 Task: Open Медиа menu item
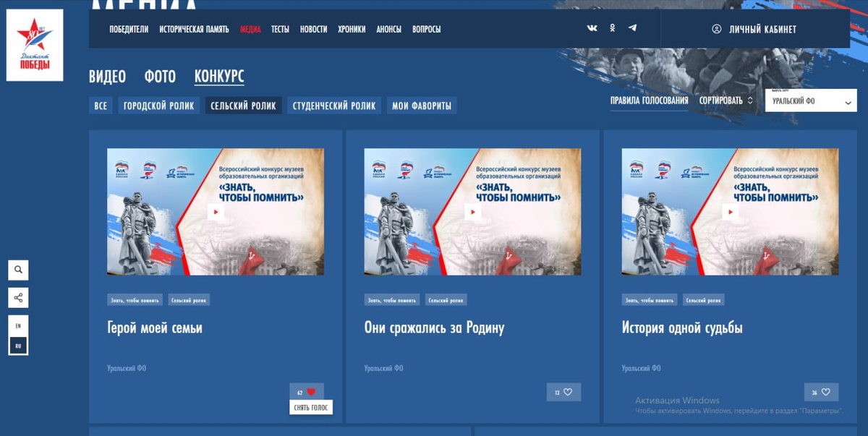(x=250, y=29)
